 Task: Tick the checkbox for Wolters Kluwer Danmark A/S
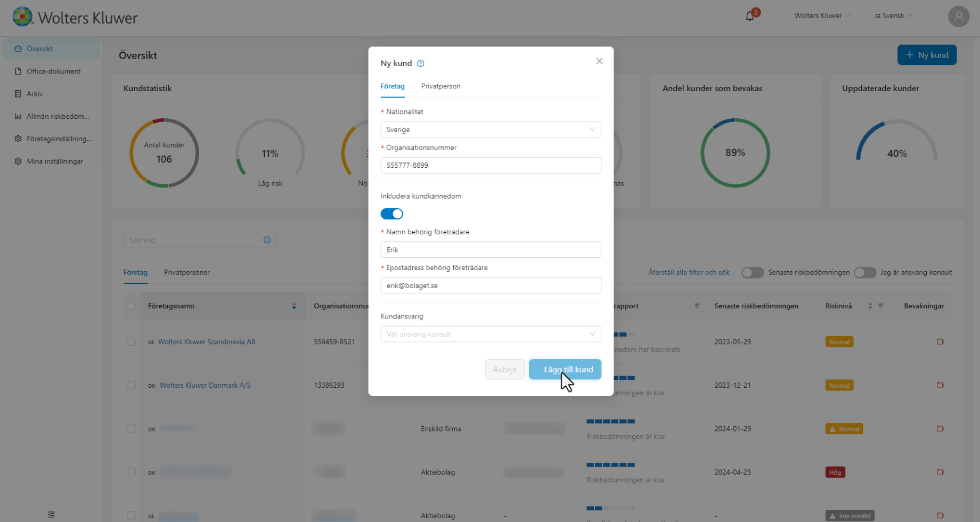[x=132, y=385]
